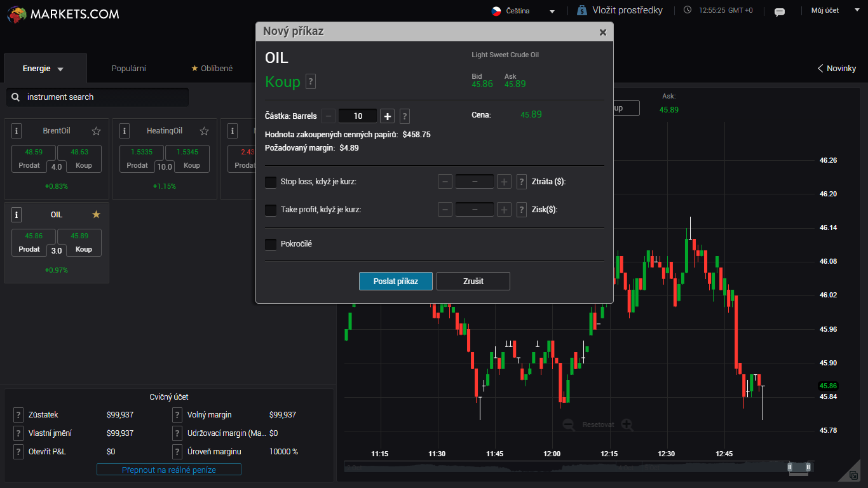Enable Stop loss checkbox

271,182
